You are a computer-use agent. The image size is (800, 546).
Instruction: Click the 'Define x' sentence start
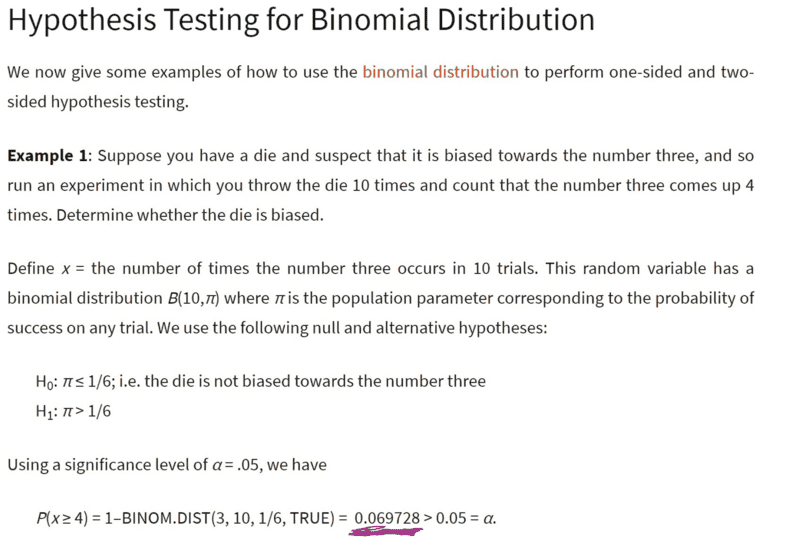coord(38,268)
